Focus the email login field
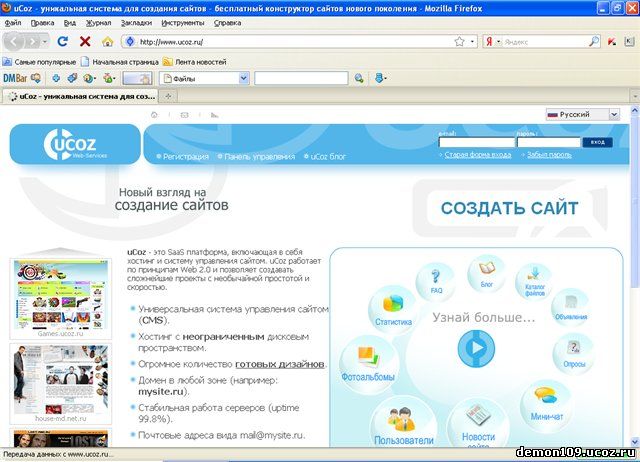The height and width of the screenshot is (462, 640). pos(477,142)
